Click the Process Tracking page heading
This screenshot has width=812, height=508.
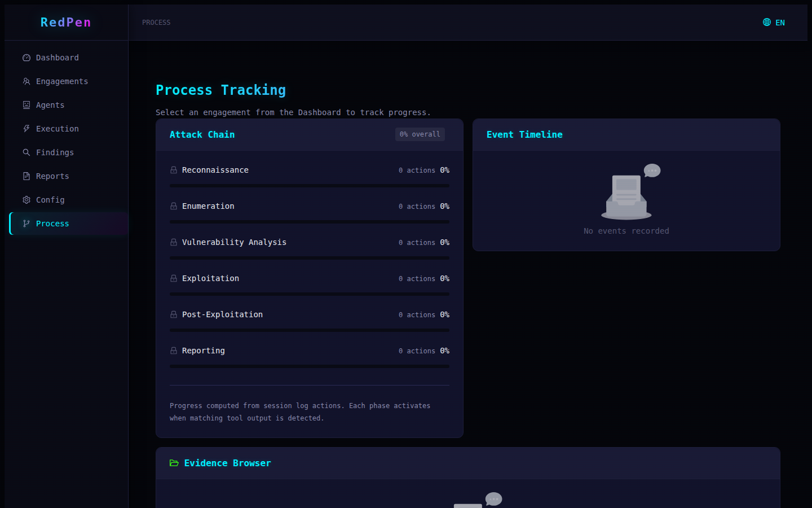[x=220, y=90]
